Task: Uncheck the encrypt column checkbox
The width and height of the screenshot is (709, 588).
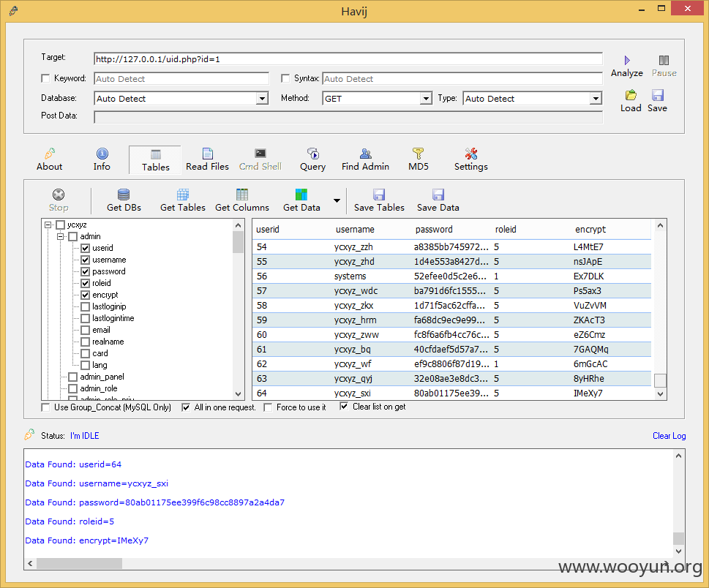Action: 85,295
